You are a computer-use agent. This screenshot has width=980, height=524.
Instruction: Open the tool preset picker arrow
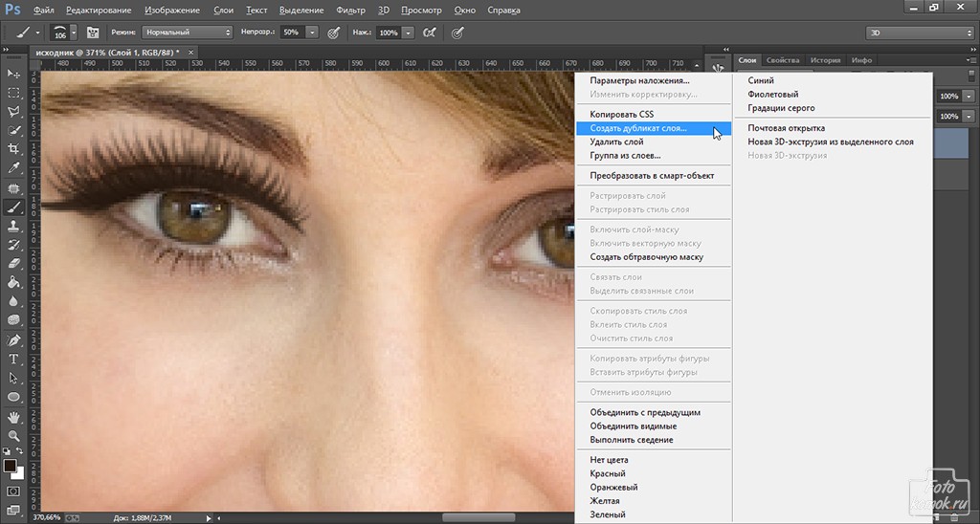[37, 33]
